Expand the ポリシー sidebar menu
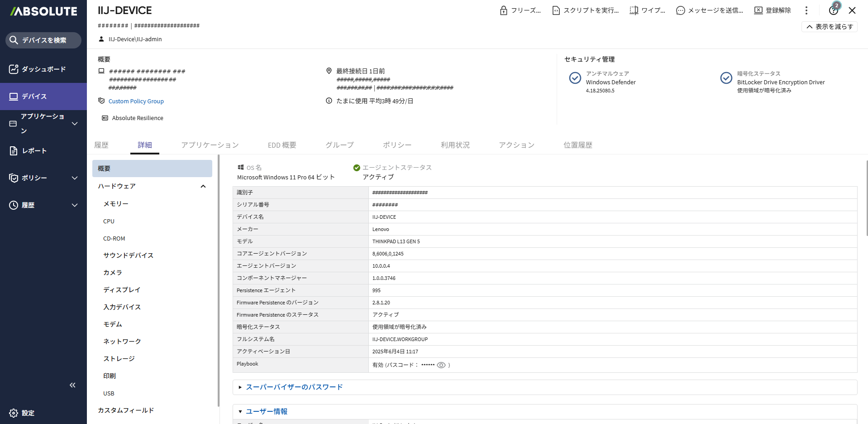868x424 pixels. click(75, 178)
